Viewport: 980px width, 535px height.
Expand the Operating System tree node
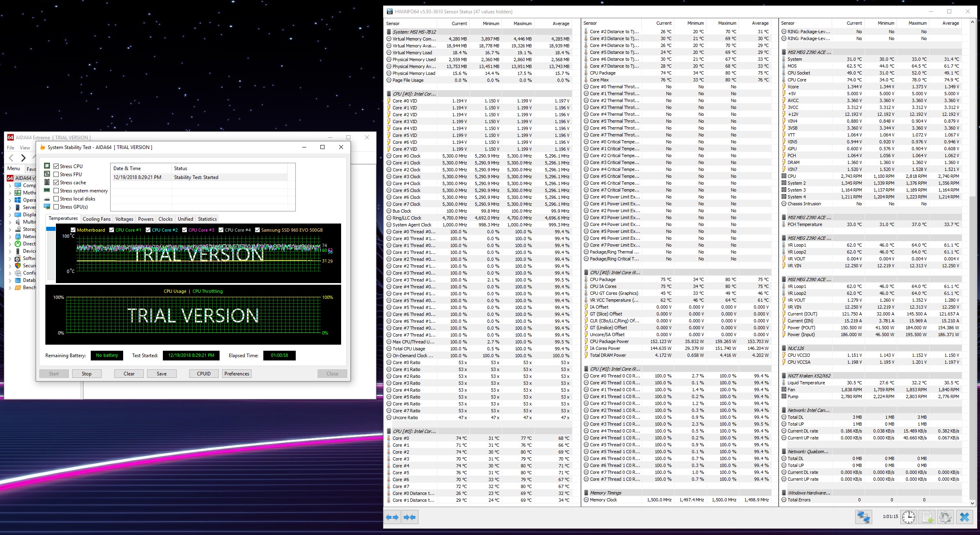coord(10,200)
